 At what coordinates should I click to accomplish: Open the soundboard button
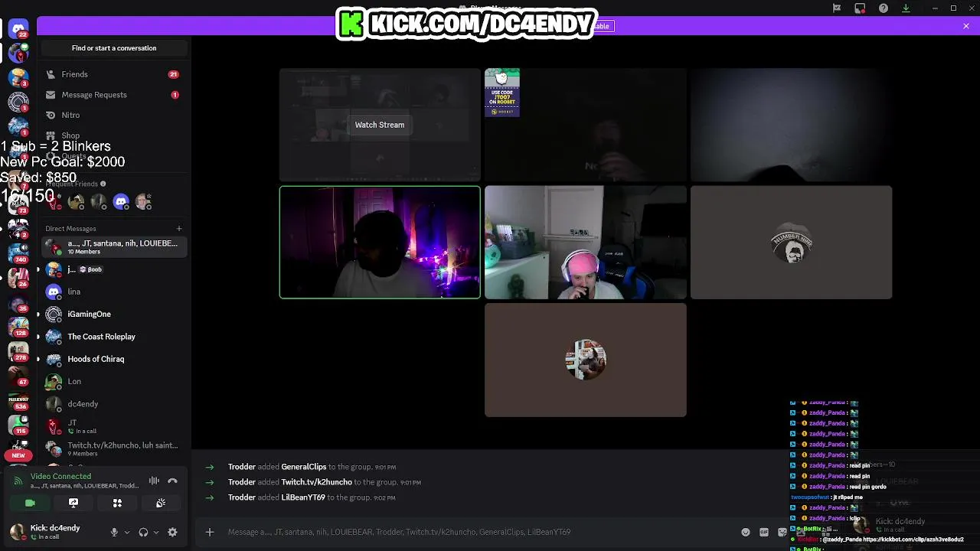pyautogui.click(x=161, y=503)
